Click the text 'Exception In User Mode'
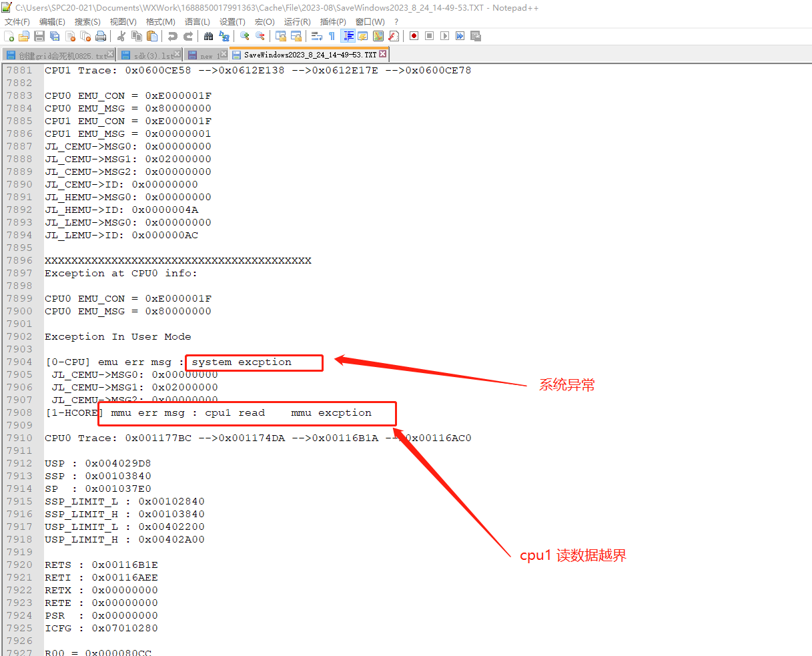 118,336
